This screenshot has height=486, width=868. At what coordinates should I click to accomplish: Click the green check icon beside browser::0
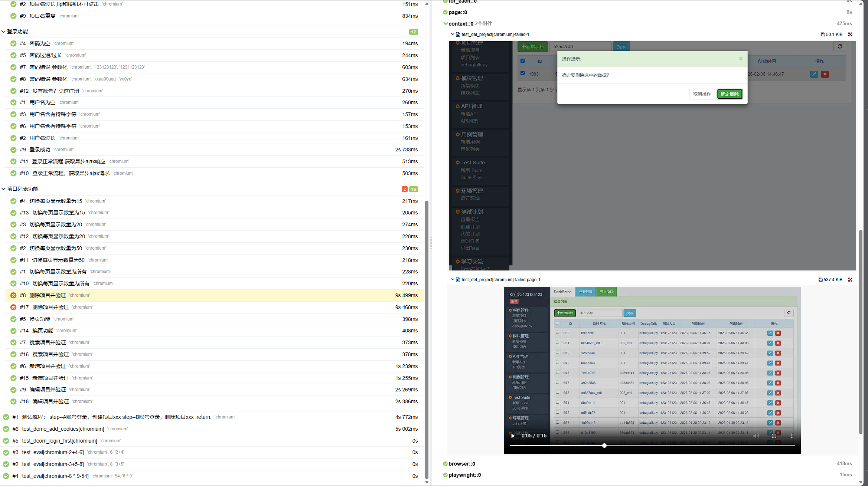[x=445, y=464]
